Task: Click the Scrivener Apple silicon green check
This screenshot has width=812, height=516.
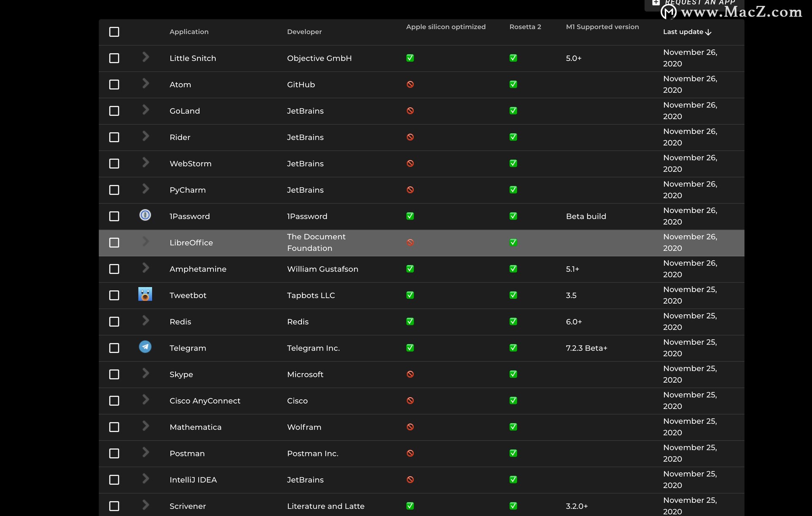Action: pyautogui.click(x=410, y=506)
